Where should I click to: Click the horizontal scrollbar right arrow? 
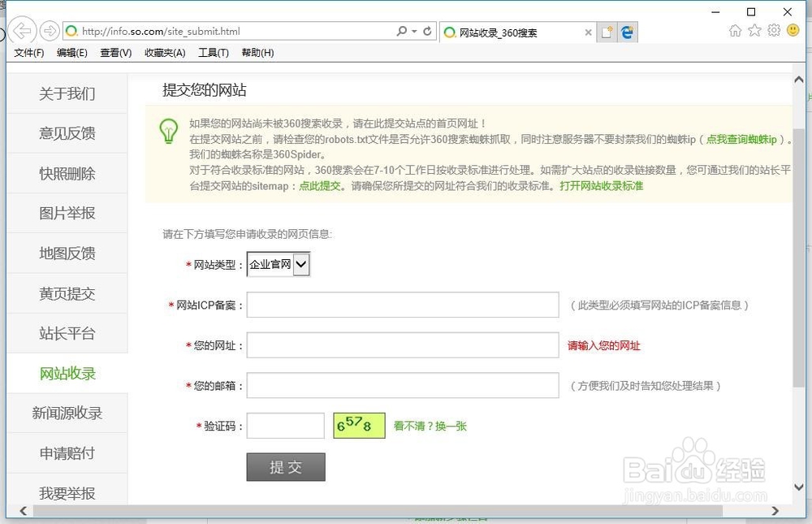click(775, 511)
